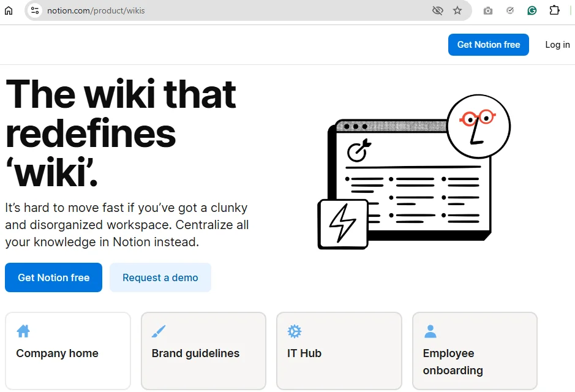This screenshot has width=575, height=392.
Task: Bookmark this page with the star icon
Action: pyautogui.click(x=457, y=10)
